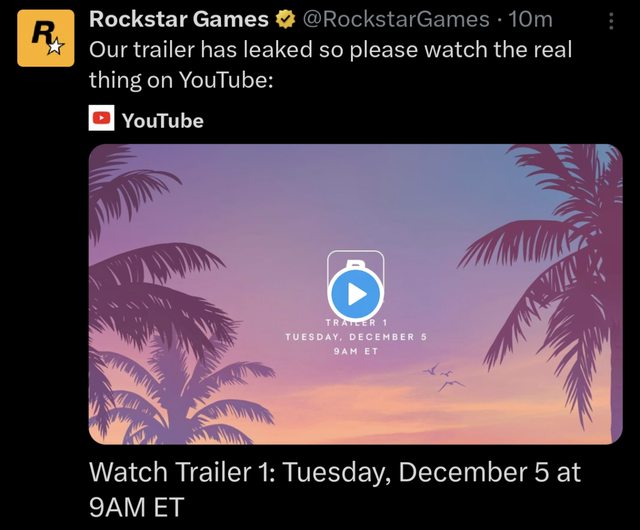This screenshot has height=530, width=640.
Task: Click the "thing on YouTube:" line of the tweet
Action: pos(181,80)
